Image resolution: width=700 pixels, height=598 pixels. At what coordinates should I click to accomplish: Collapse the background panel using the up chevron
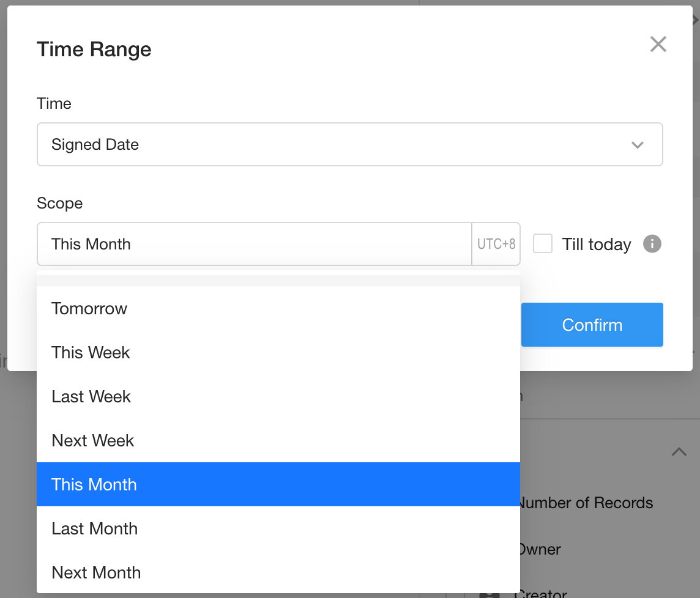[x=679, y=452]
